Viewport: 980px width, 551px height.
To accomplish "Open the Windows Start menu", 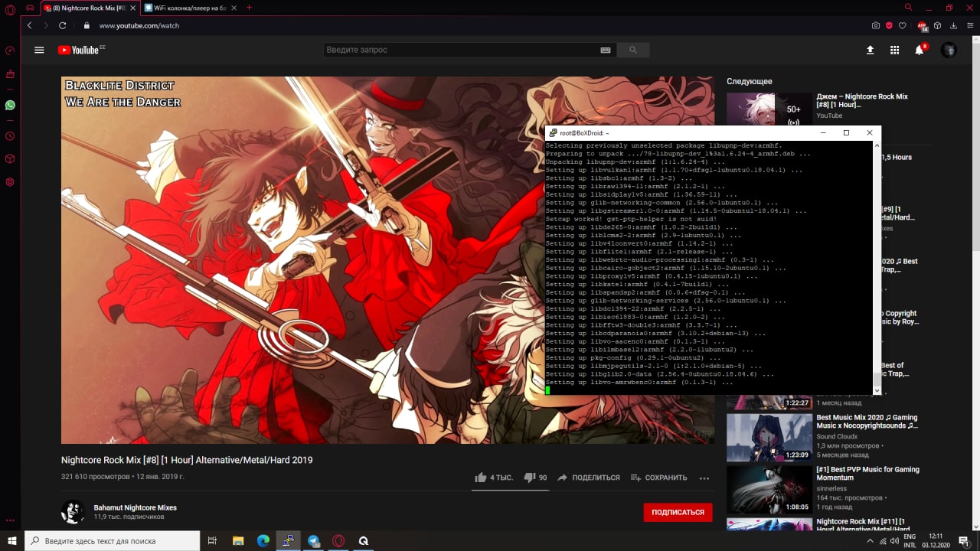I will tap(12, 540).
